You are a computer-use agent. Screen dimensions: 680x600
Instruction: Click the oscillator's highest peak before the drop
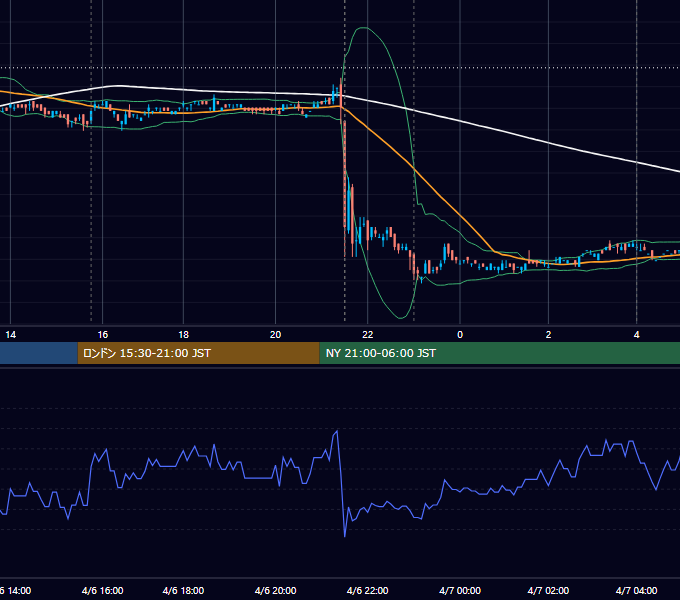click(x=337, y=431)
